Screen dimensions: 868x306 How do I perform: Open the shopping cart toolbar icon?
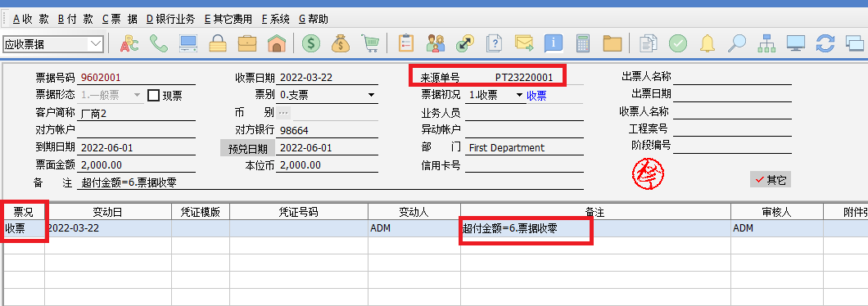pyautogui.click(x=370, y=43)
